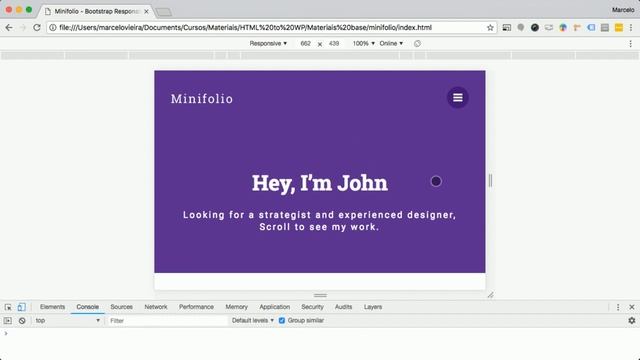The height and width of the screenshot is (360, 640).
Task: Open the top context dropdown
Action: click(x=67, y=321)
